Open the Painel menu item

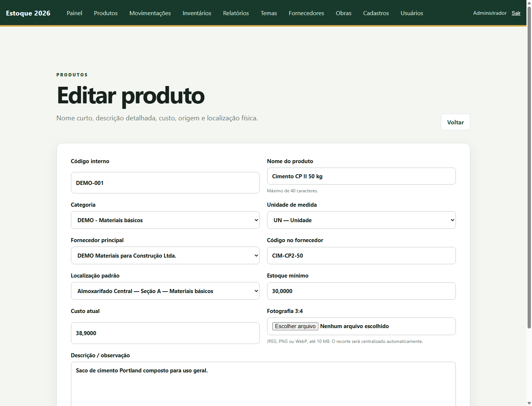(74, 13)
